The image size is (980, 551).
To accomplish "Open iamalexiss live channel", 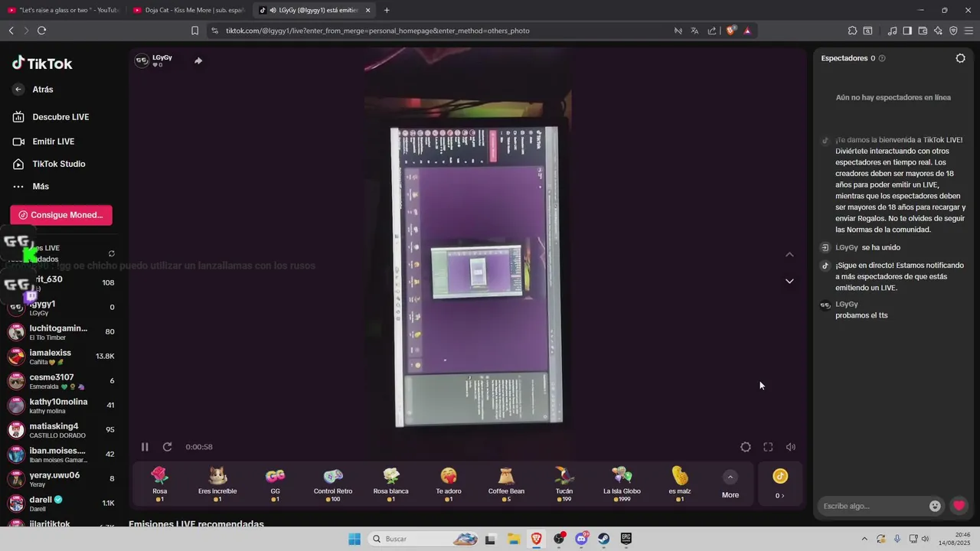I will tap(61, 356).
